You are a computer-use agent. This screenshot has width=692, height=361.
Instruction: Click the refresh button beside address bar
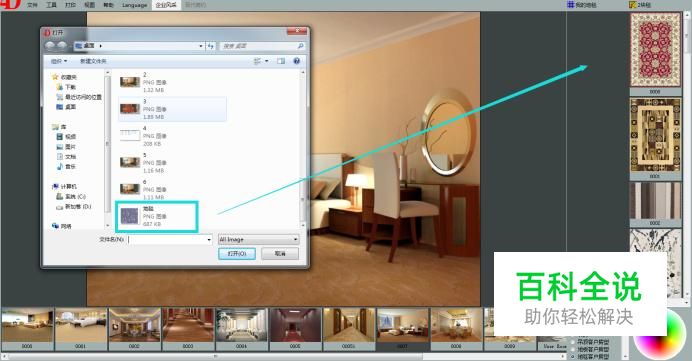pos(211,46)
